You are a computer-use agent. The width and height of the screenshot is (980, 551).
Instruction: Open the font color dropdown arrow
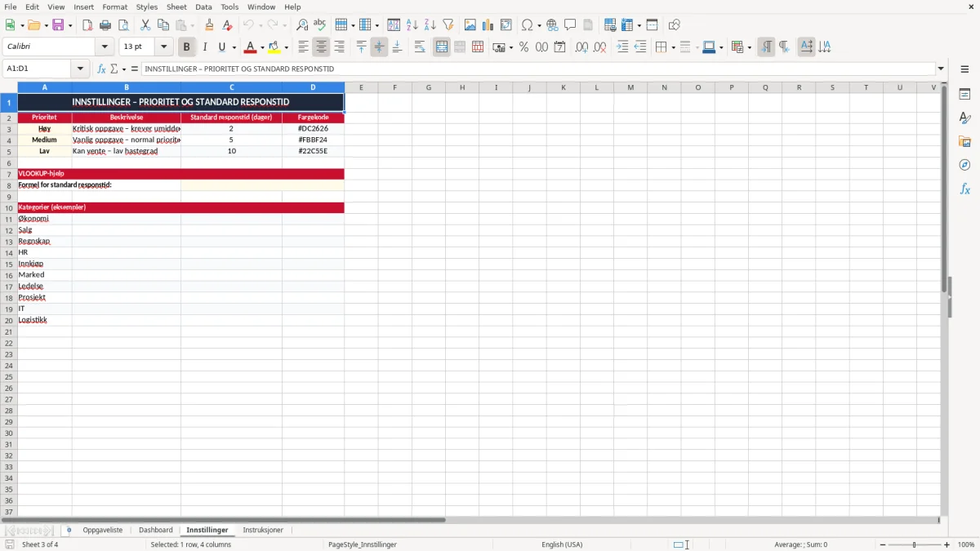click(262, 47)
